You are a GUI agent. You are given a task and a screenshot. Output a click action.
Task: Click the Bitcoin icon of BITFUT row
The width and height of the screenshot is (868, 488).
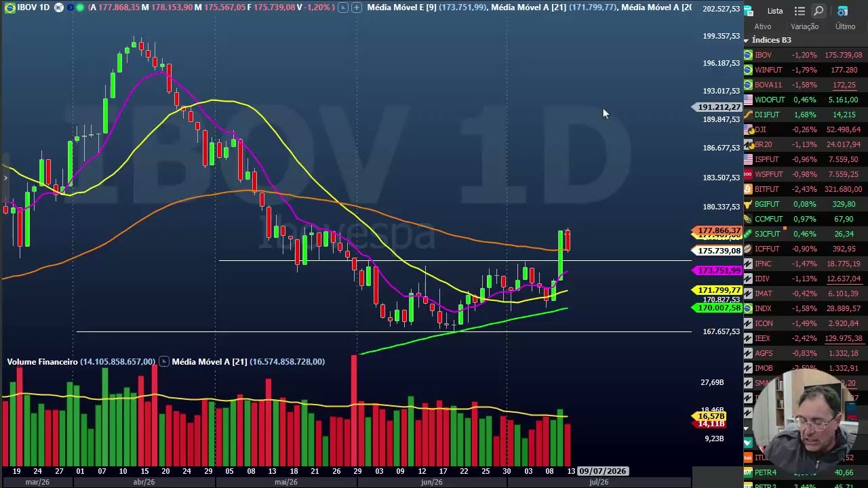coord(748,189)
